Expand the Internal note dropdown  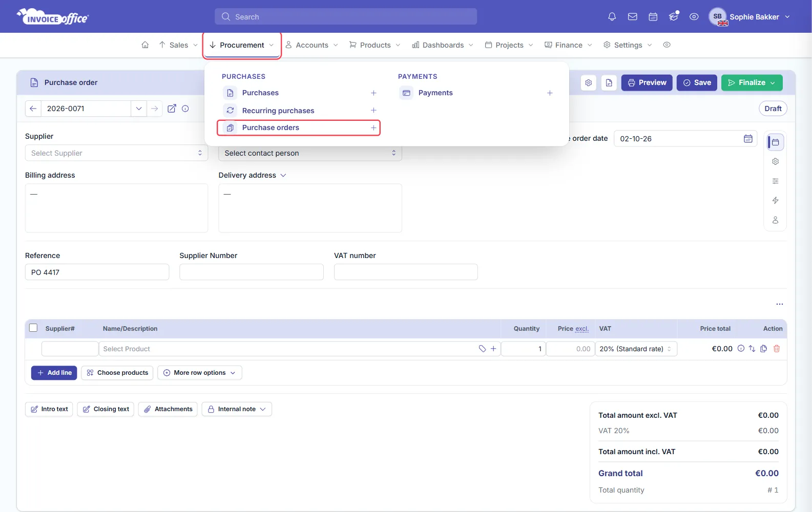[237, 409]
